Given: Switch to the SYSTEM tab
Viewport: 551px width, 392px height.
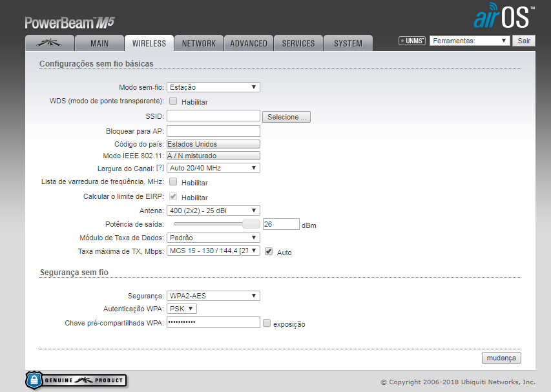Looking at the screenshot, I should pos(348,43).
